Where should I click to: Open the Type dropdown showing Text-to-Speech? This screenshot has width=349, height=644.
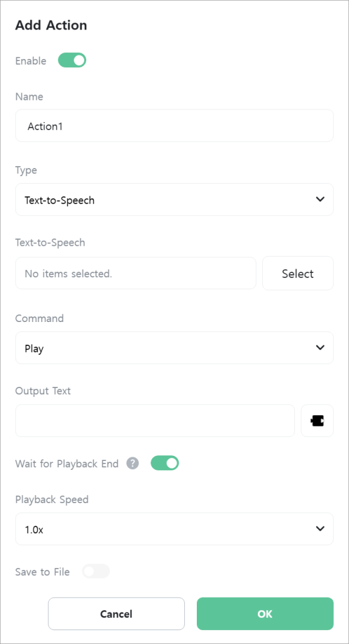pos(174,199)
